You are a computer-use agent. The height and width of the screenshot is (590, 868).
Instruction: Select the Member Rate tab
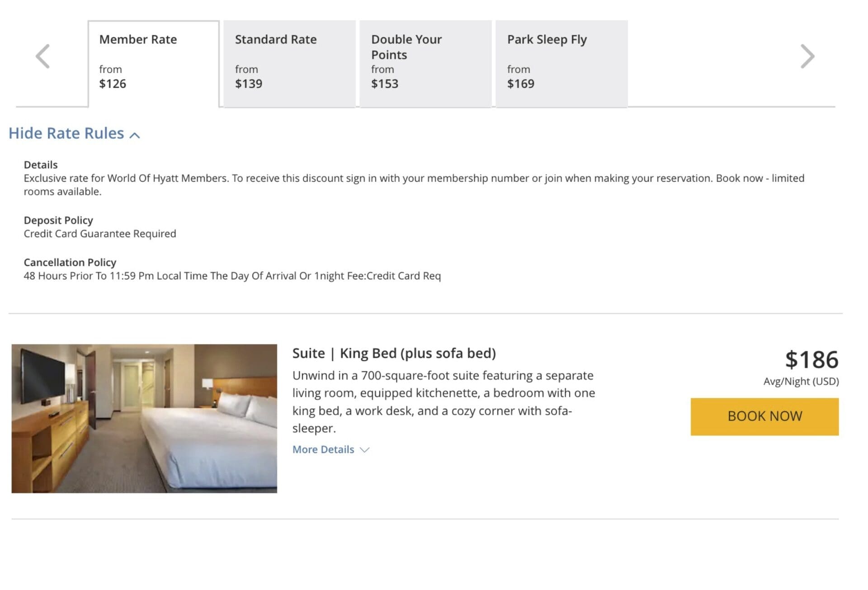click(x=153, y=61)
